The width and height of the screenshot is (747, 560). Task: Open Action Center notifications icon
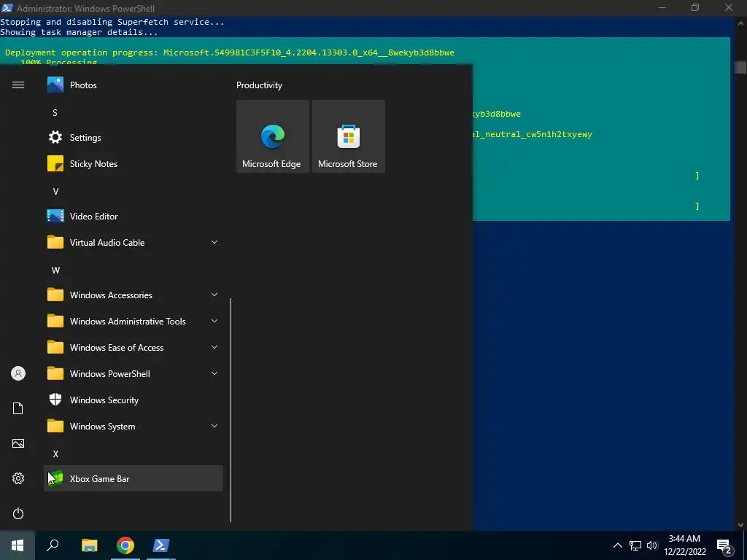[724, 546]
